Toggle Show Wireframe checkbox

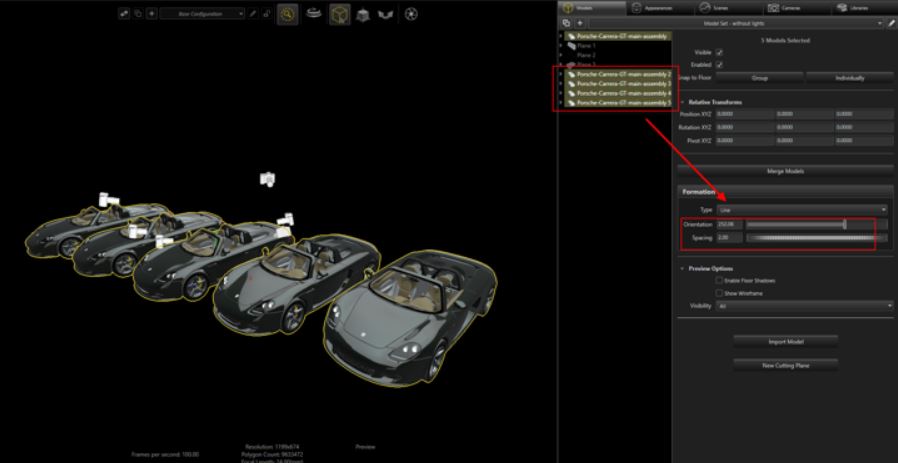point(719,293)
